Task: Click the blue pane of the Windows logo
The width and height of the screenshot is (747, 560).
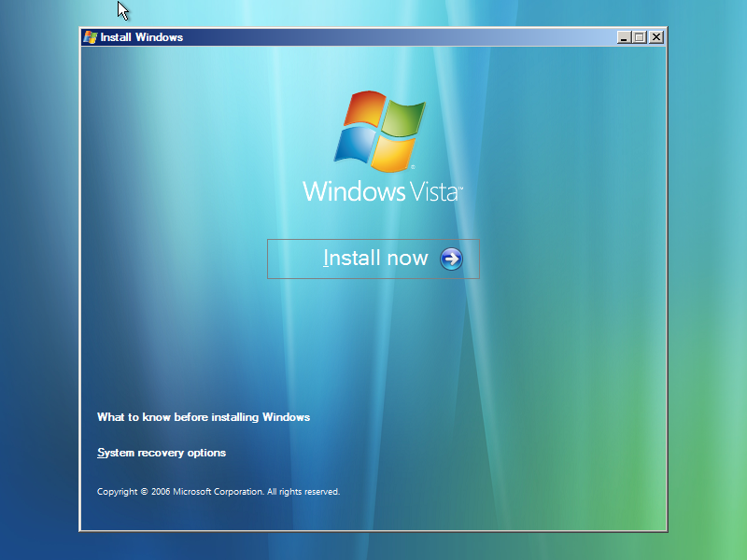Action: coord(355,145)
